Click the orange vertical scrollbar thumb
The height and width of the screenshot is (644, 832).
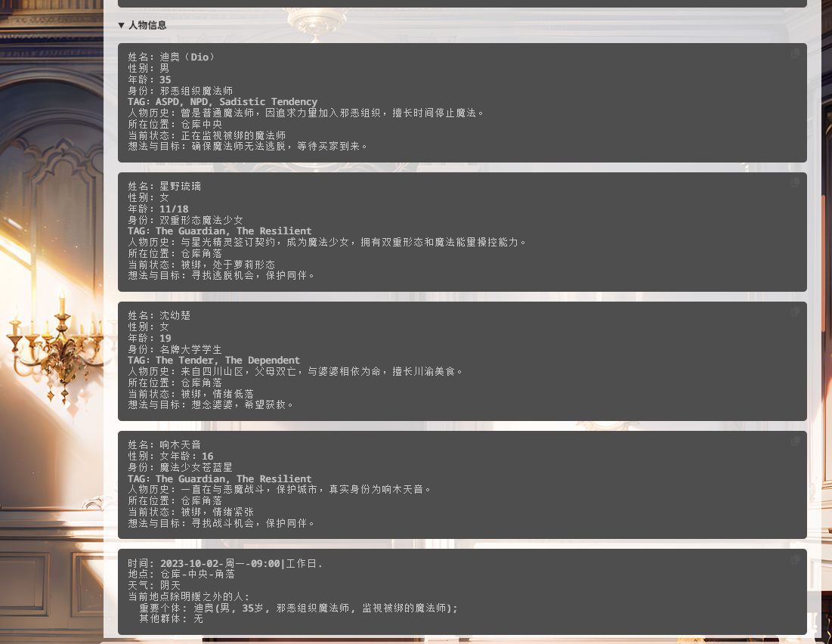(823, 265)
